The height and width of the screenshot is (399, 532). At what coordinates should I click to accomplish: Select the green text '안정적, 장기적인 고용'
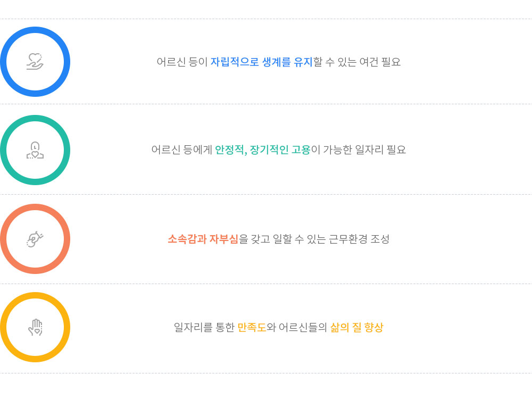point(263,149)
